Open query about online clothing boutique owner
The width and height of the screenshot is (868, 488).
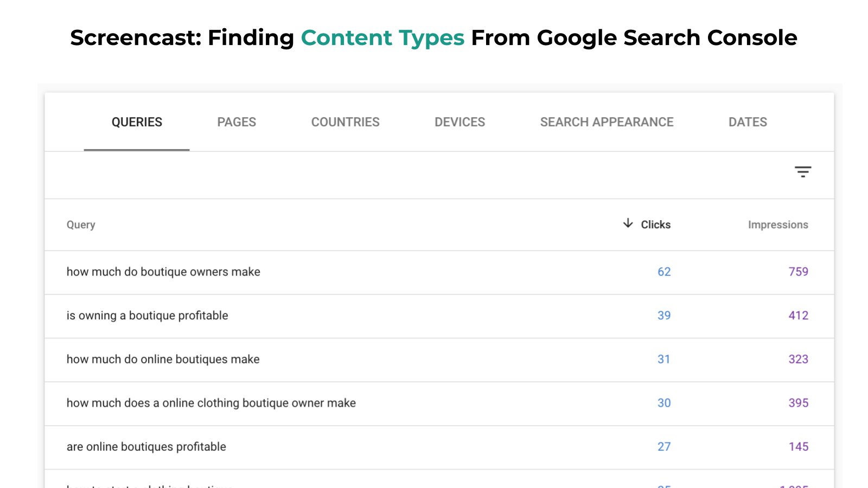[211, 403]
